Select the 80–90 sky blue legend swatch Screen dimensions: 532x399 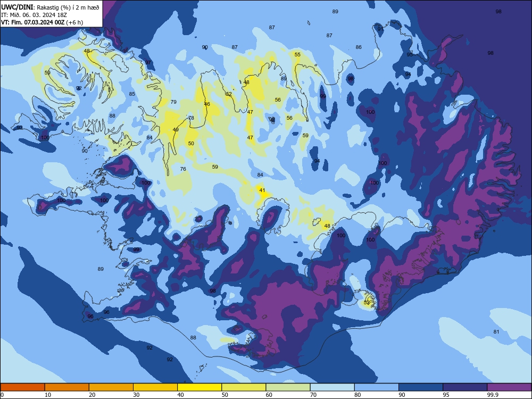(x=377, y=387)
